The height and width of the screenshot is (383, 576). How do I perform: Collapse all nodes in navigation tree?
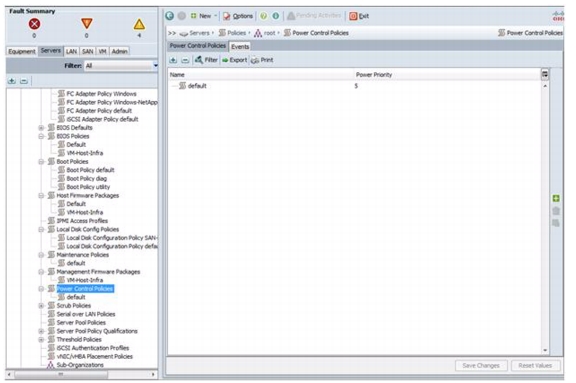pos(24,81)
